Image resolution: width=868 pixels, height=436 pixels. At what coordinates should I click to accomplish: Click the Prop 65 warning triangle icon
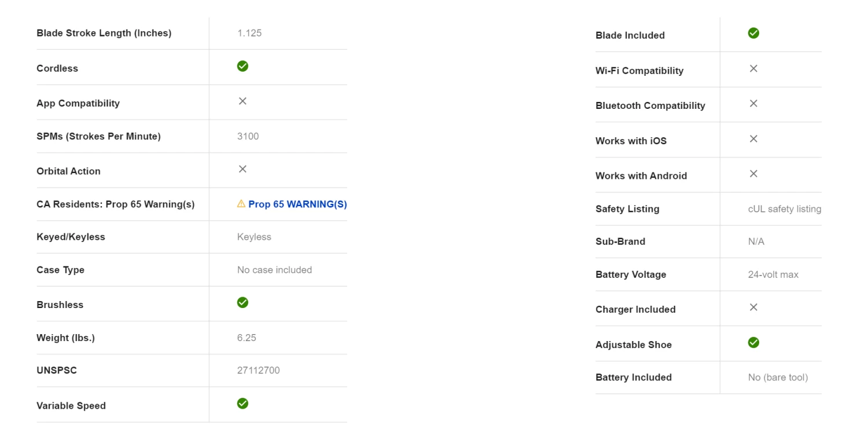[x=241, y=204]
